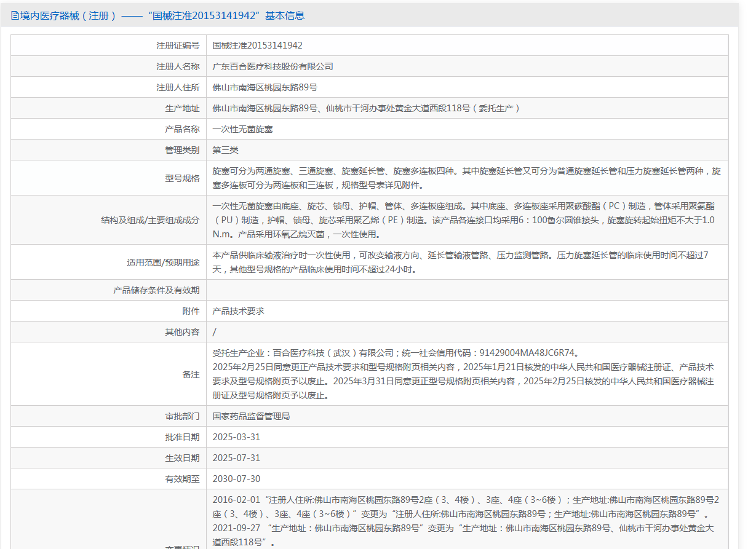Click the 适用范围/预期用途 label
Image resolution: width=756 pixels, height=549 pixels.
coord(163,263)
